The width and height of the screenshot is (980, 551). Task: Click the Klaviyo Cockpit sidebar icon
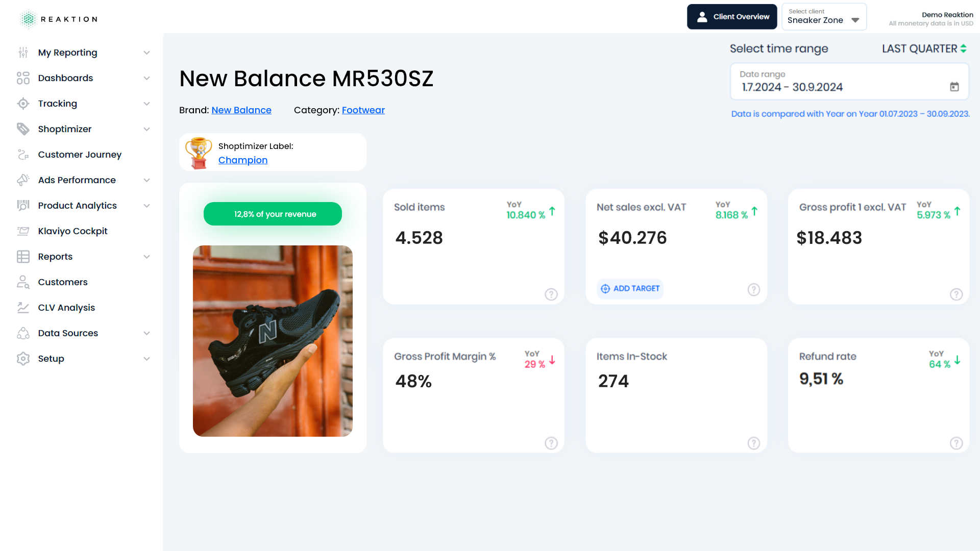tap(23, 231)
